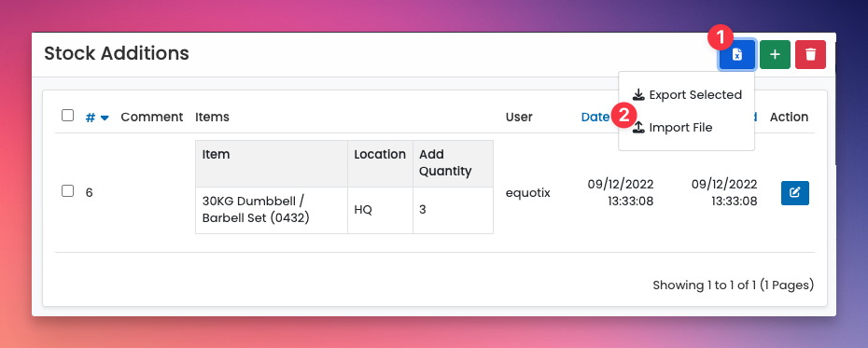Click the sort arrow next to #
The height and width of the screenshot is (348, 868).
pos(105,118)
